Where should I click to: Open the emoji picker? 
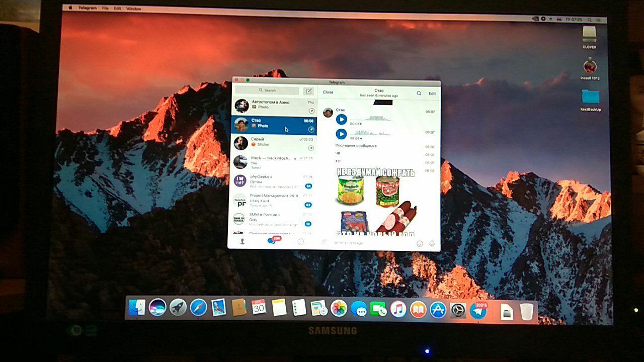point(420,243)
